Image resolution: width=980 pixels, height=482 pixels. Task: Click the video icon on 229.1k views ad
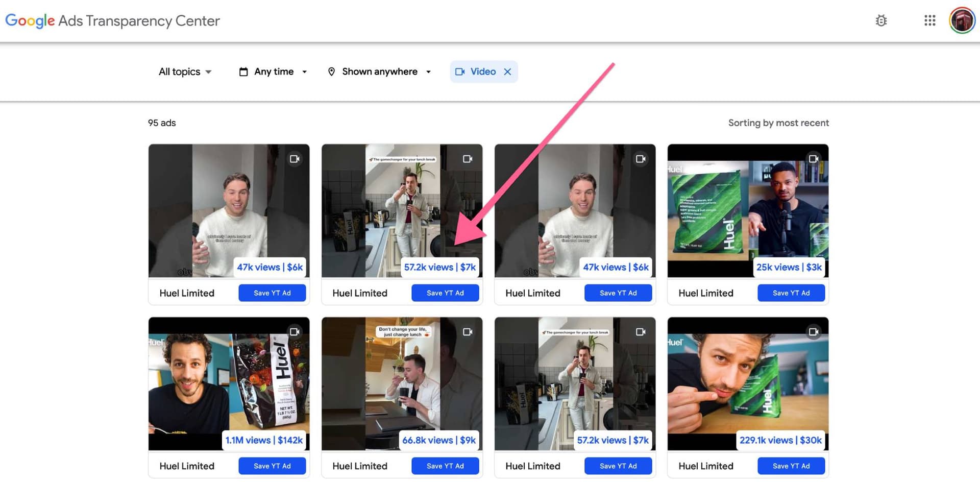pos(814,332)
